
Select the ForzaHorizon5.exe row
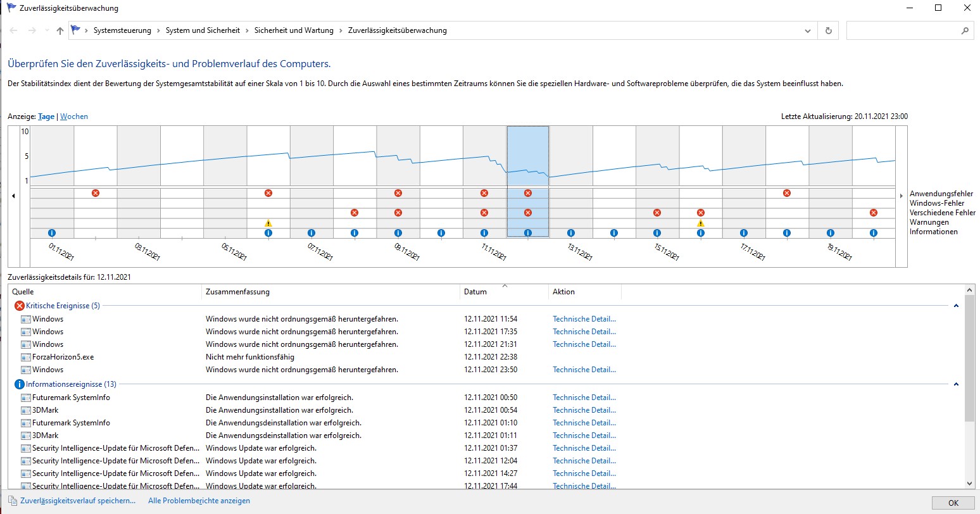tap(486, 357)
